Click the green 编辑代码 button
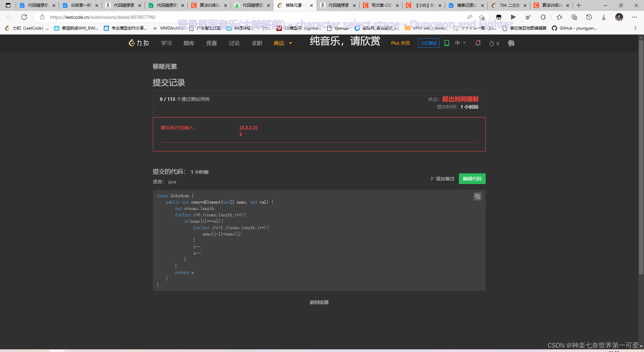This screenshot has height=352, width=644. pos(472,179)
